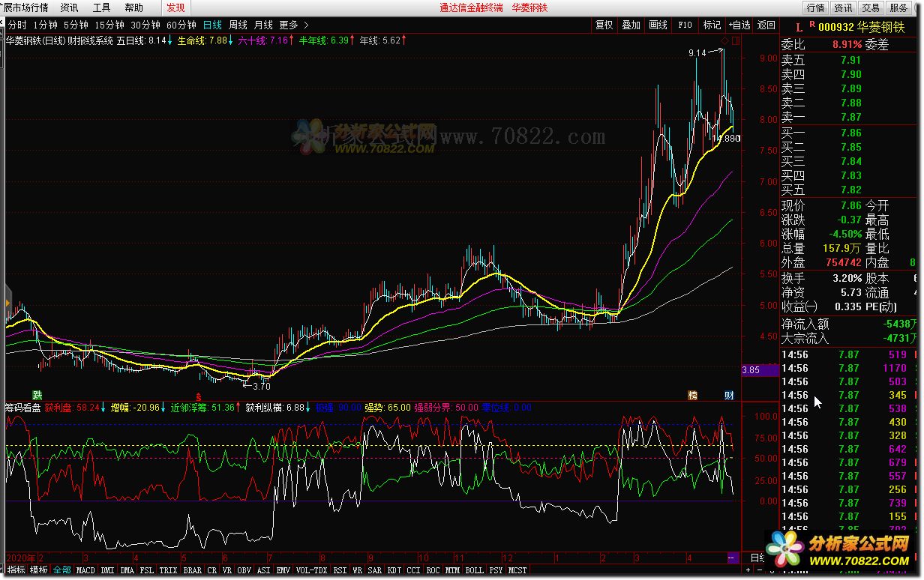Select the 指标 bottom tab
The image size is (924, 580).
(16, 570)
